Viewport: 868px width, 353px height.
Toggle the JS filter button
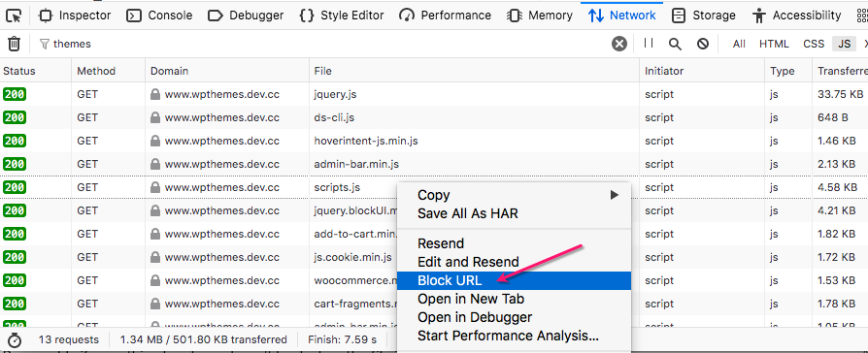tap(844, 44)
